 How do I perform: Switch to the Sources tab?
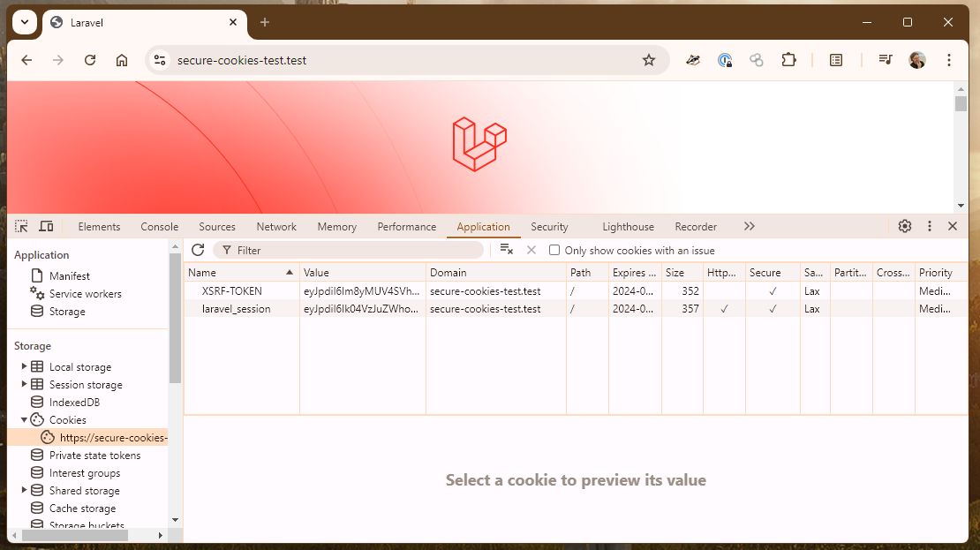[x=217, y=227]
